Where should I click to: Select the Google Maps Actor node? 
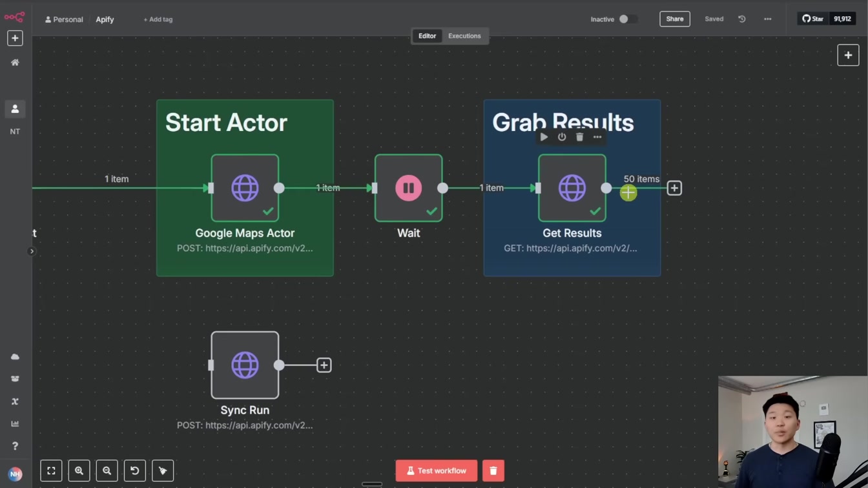[245, 188]
